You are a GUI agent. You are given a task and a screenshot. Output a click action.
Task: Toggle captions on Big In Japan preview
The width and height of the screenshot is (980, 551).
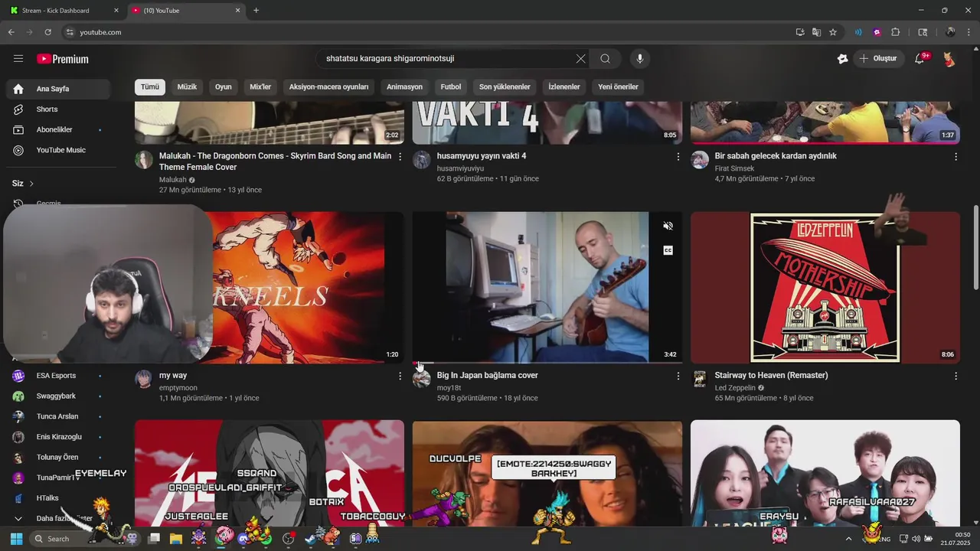668,250
